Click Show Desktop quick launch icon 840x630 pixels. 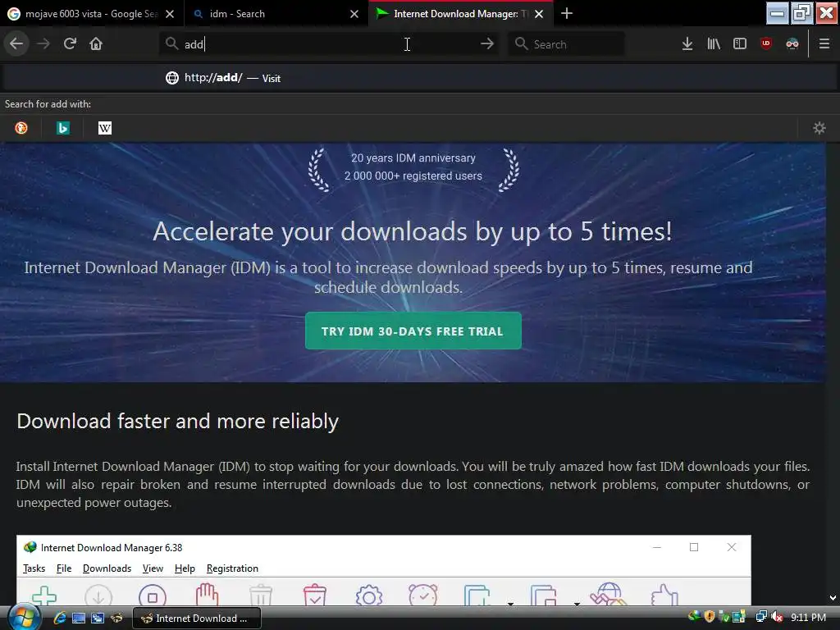[79, 619]
